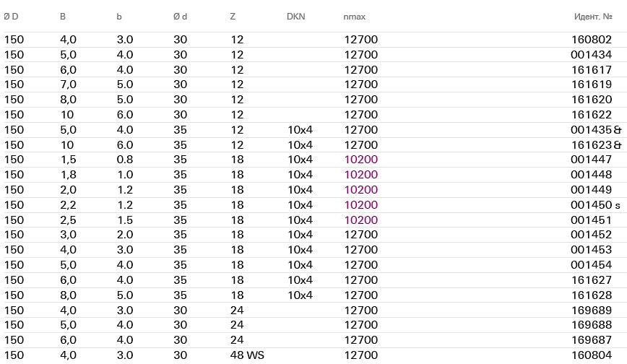Open ident number 160802
Image resolution: width=627 pixels, height=364 pixels.
coord(592,40)
